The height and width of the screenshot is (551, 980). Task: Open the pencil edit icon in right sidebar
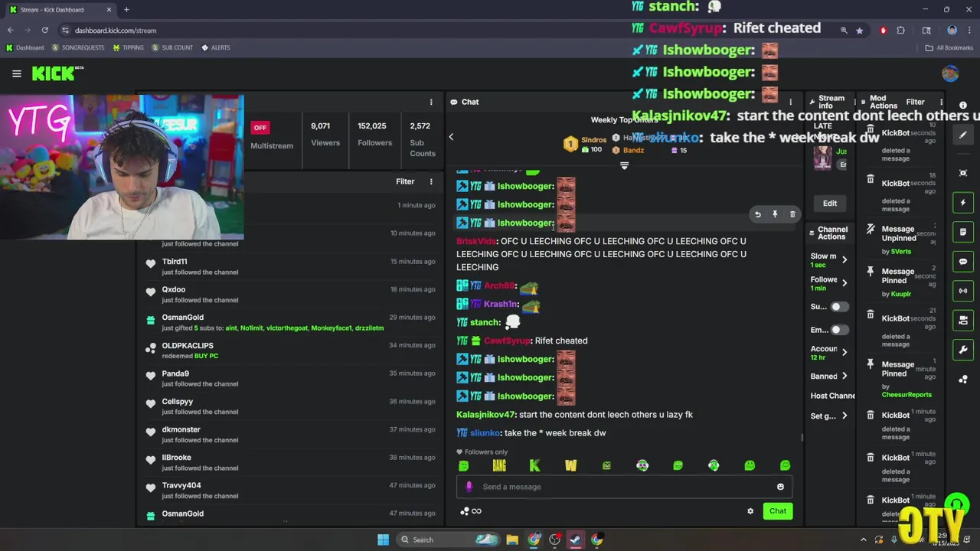click(x=963, y=135)
